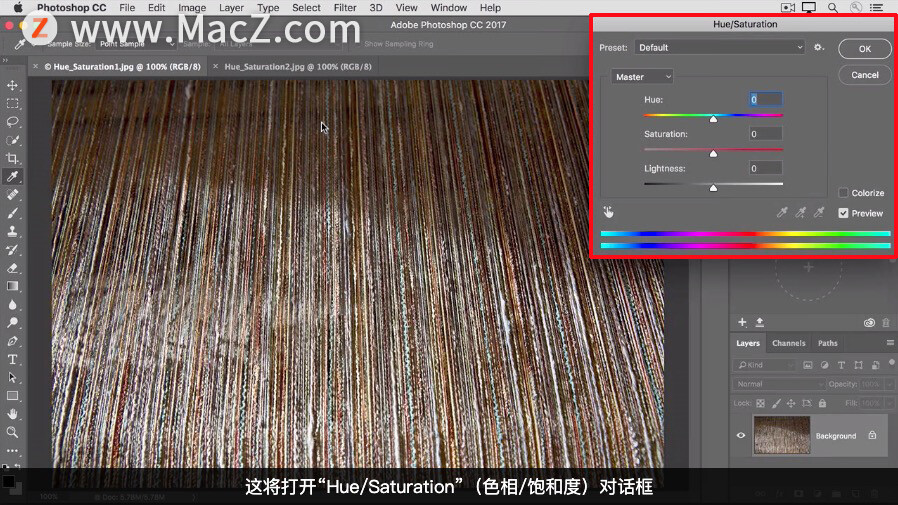898x505 pixels.
Task: Select the Lasso tool
Action: (x=12, y=122)
